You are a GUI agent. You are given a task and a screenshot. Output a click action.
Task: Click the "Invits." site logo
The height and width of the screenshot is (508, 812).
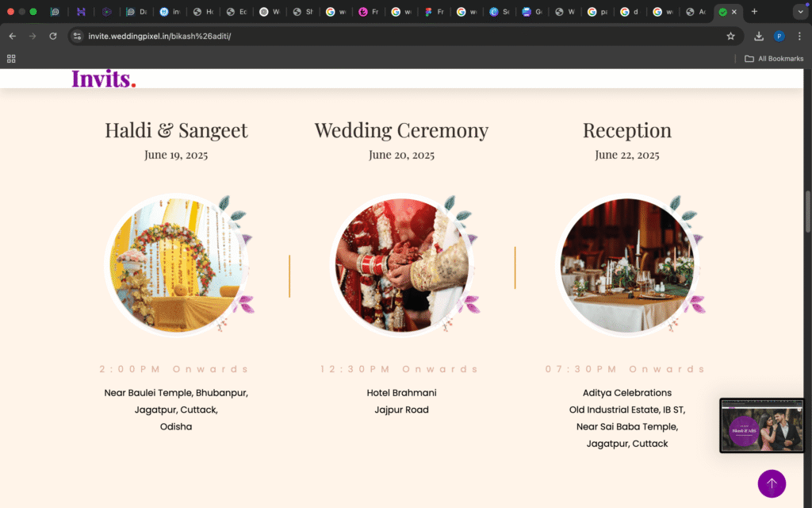click(x=103, y=79)
